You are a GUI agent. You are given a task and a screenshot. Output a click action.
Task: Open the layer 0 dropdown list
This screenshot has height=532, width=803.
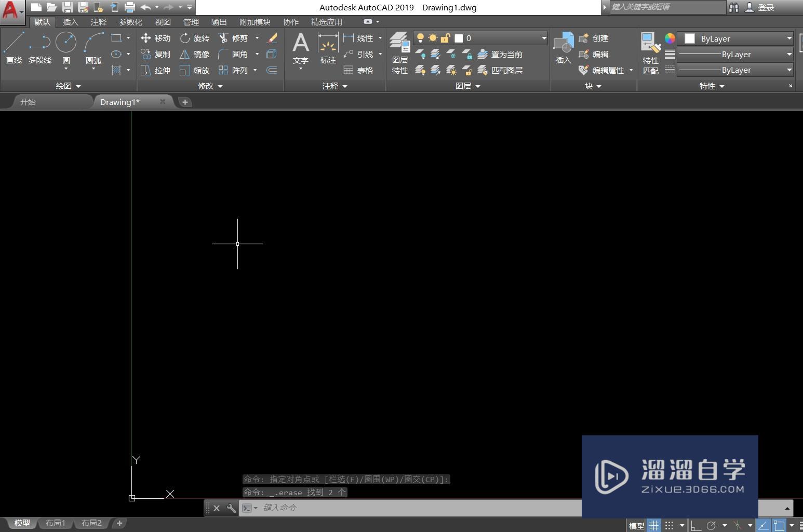pos(543,38)
